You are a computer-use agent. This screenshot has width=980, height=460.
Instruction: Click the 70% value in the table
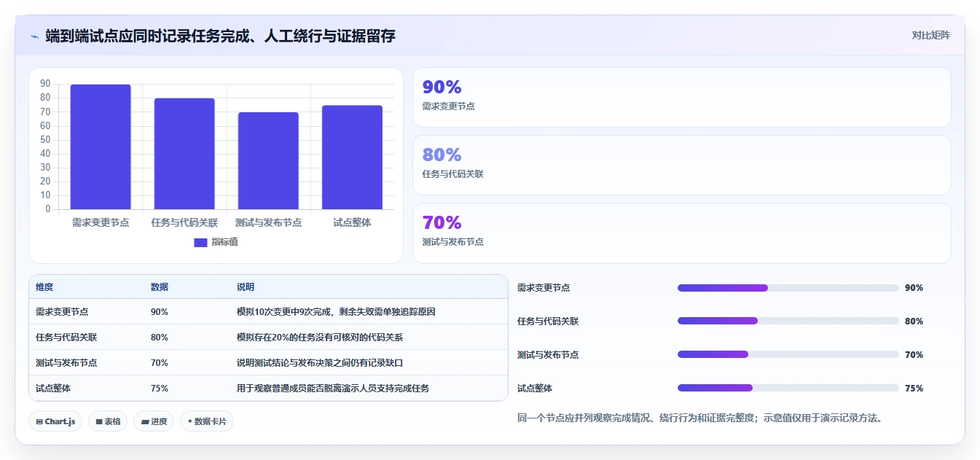[x=160, y=363]
